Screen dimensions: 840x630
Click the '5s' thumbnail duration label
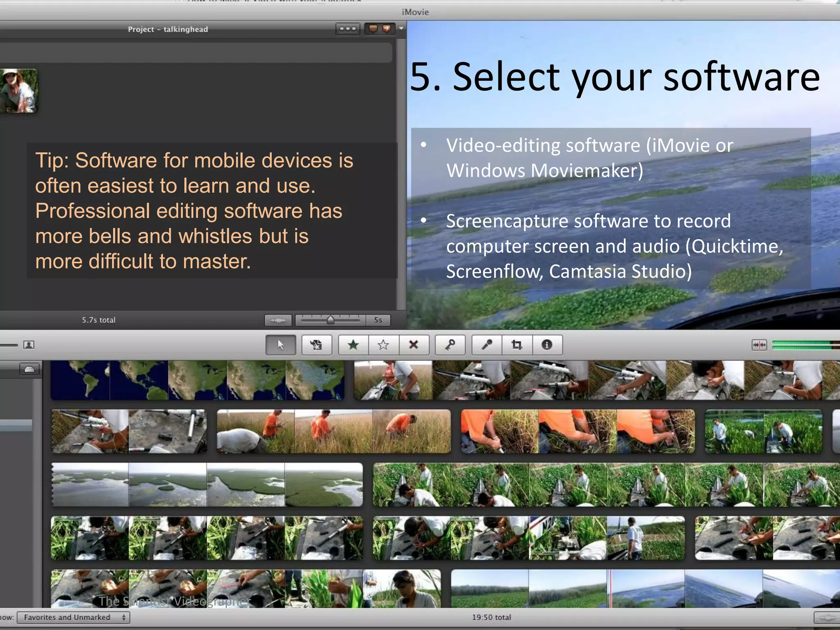(x=378, y=320)
